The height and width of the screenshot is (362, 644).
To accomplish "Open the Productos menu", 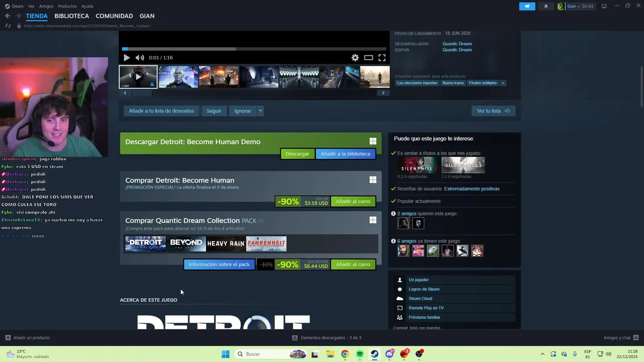I will coord(67,6).
